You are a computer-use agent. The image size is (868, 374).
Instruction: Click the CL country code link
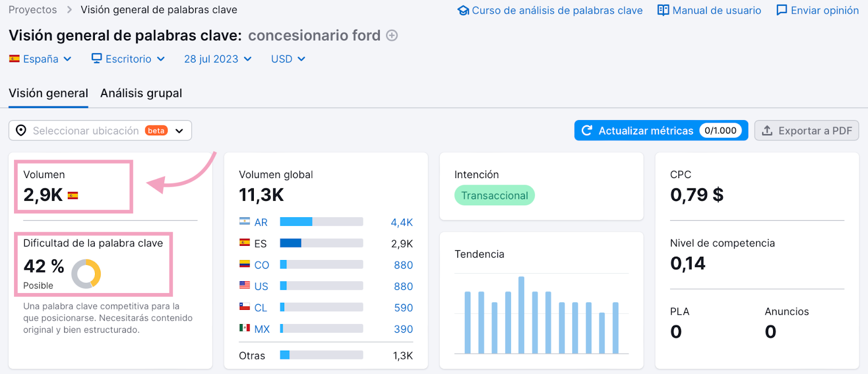tap(261, 308)
